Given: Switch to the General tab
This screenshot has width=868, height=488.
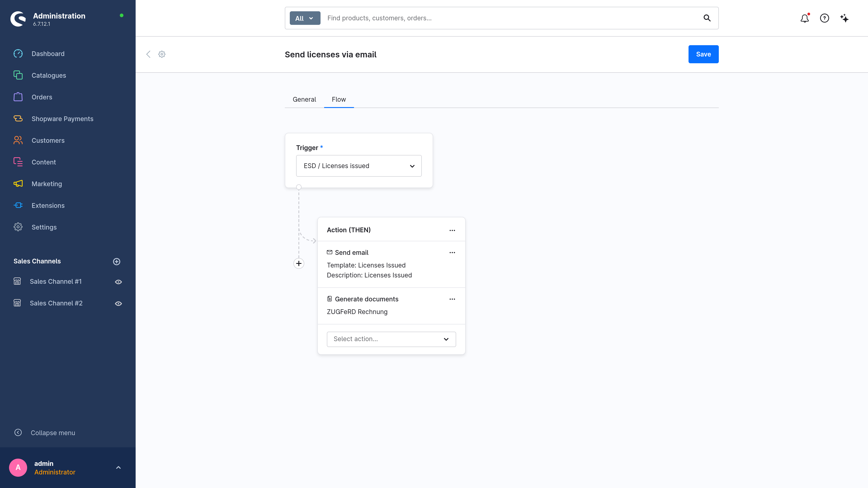Looking at the screenshot, I should tap(304, 99).
